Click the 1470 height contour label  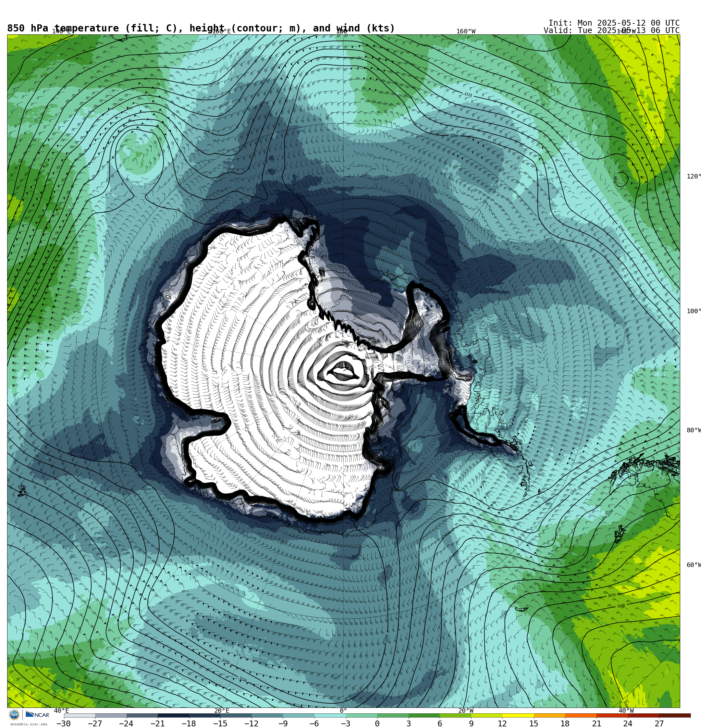611,595
